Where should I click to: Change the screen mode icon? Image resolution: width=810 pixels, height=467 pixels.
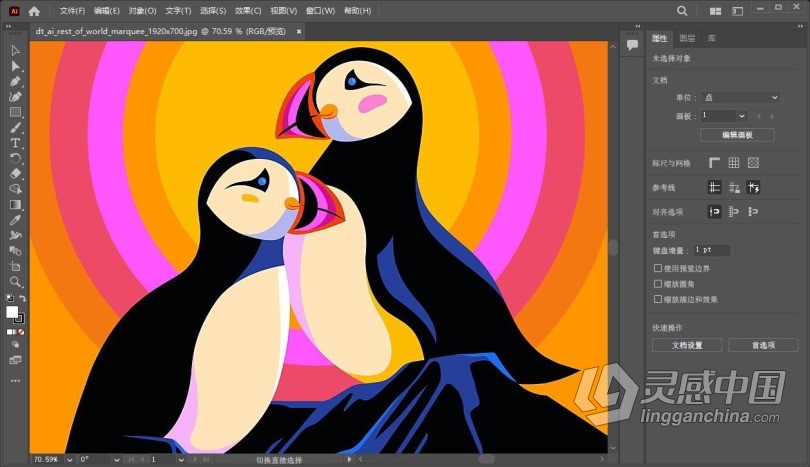point(15,360)
